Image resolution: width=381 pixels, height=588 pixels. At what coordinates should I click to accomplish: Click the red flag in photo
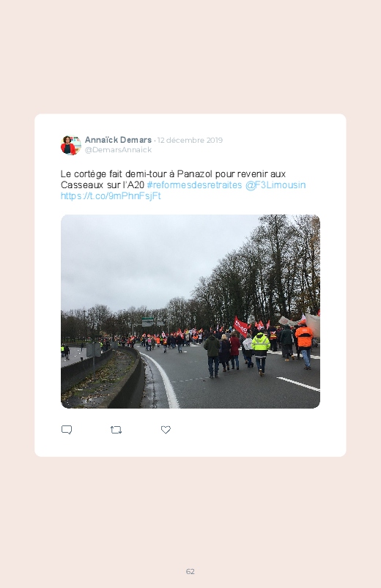pos(240,326)
